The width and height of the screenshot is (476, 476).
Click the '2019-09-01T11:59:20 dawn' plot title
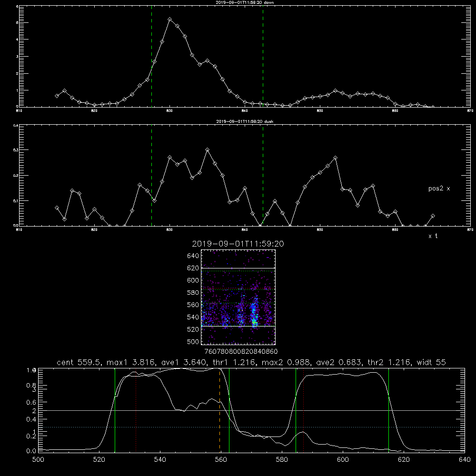245,2
